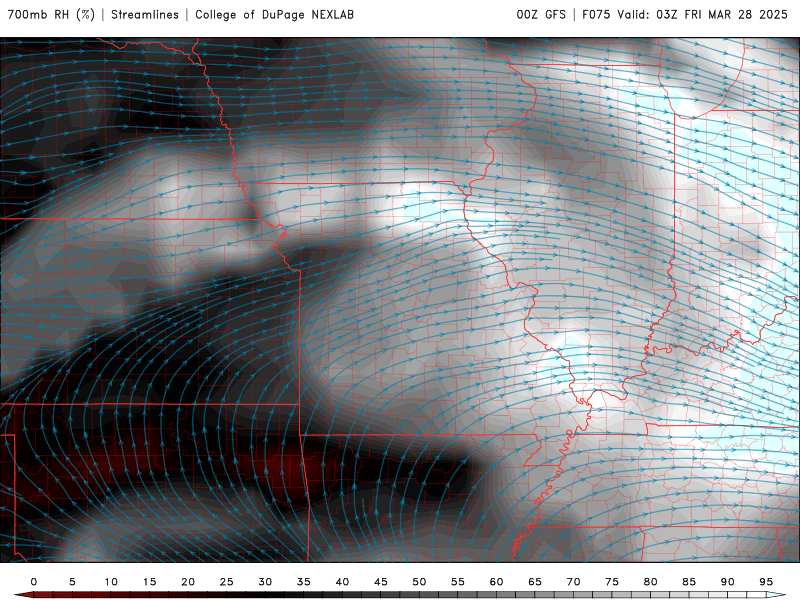Click the '0' value on color scale
The height and width of the screenshot is (600, 800).
point(34,582)
